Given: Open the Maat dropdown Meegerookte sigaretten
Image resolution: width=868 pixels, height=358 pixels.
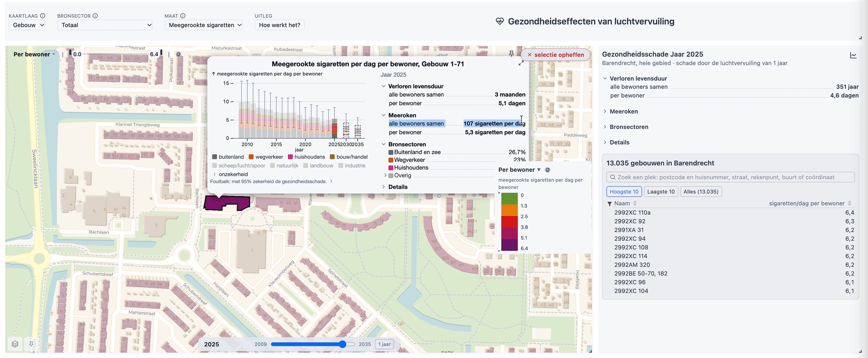Looking at the screenshot, I should [204, 25].
